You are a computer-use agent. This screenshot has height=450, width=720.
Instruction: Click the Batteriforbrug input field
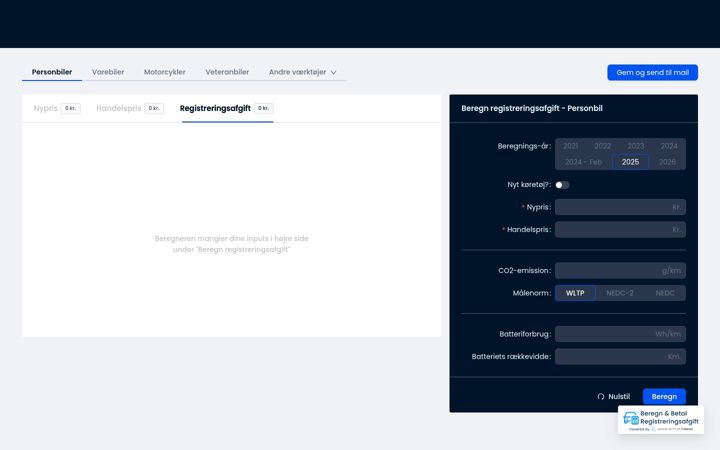click(620, 334)
